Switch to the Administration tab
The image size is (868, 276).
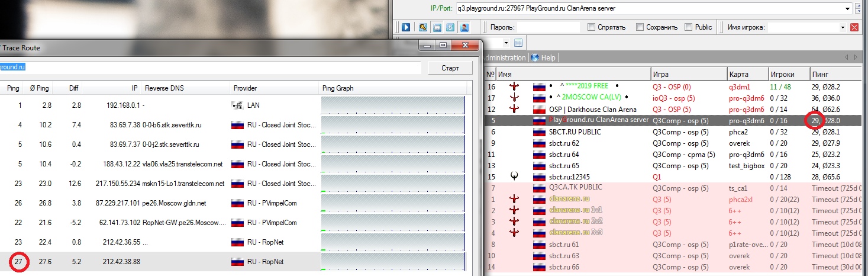505,57
